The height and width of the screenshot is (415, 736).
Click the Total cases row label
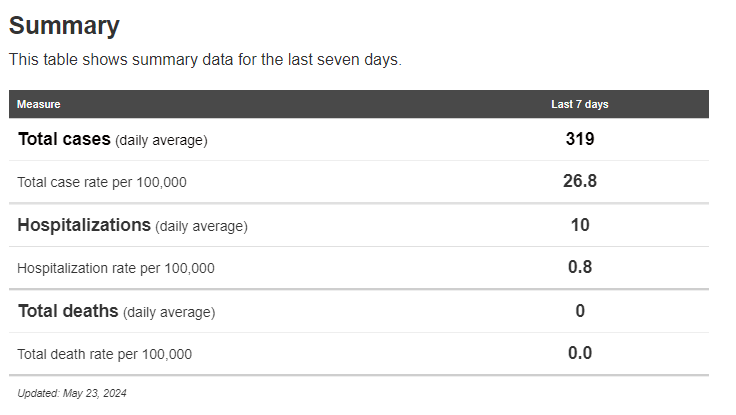point(64,140)
